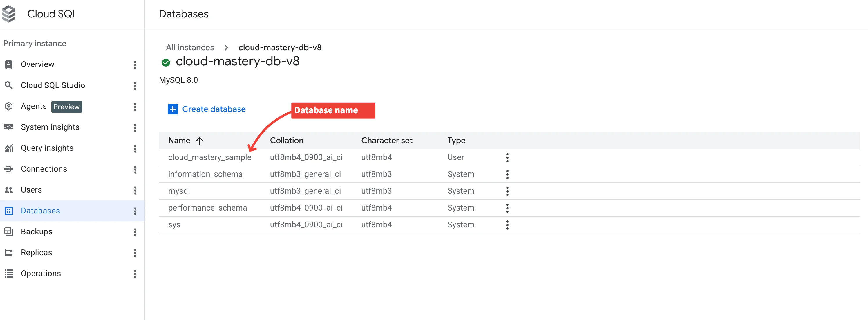Click cloud-mastery-db-v8 breadcrumb

coord(280,48)
